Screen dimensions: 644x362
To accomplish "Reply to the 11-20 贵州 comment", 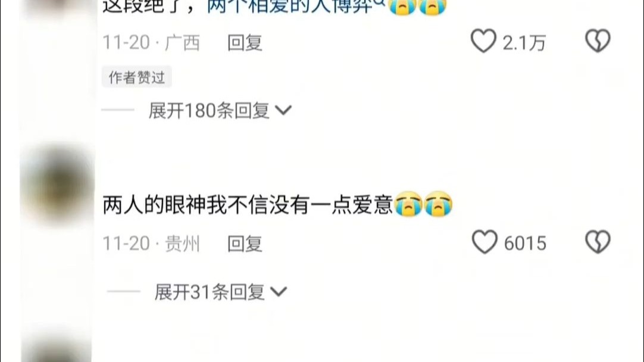I will click(x=245, y=244).
